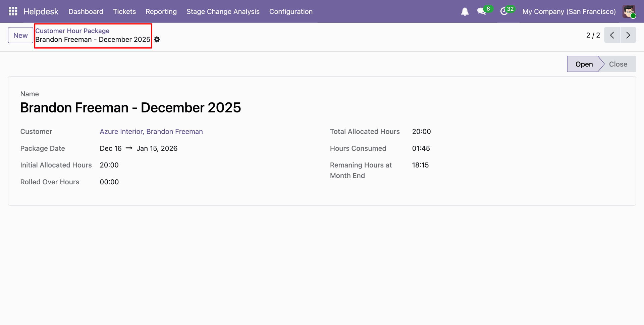
Task: Open the conversations chat bubble icon
Action: point(482,11)
